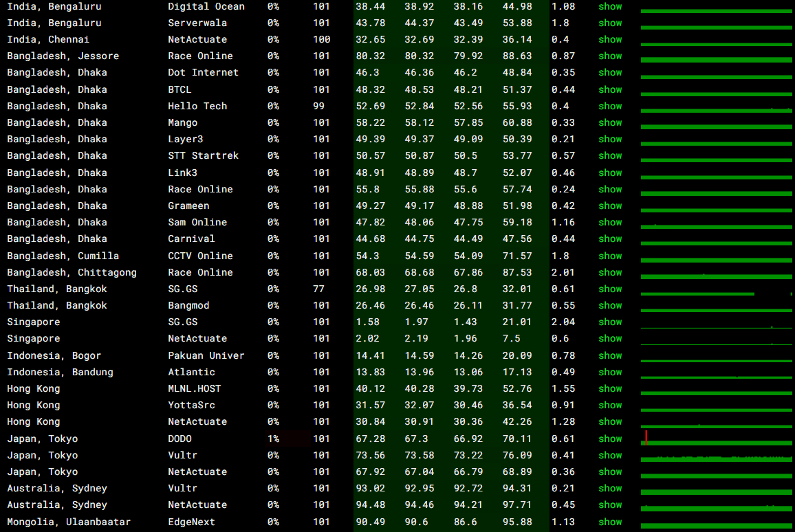Click show for Tokyo Vultr row
795x532 pixels.
pos(610,456)
